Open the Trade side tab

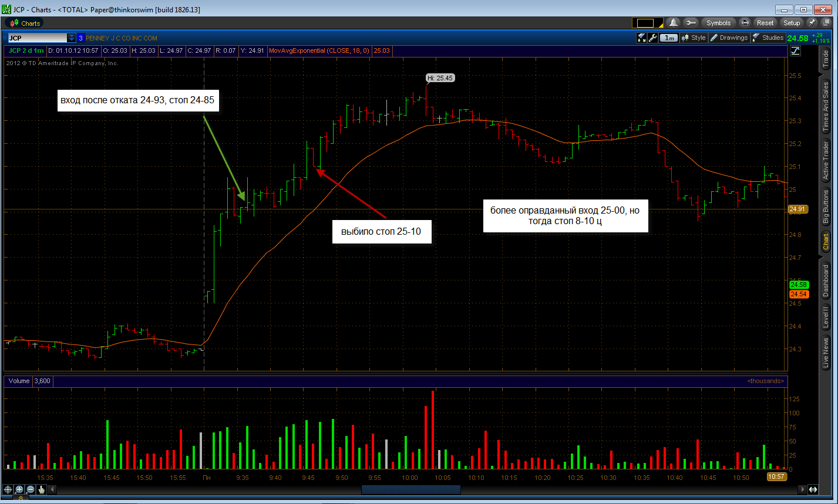pos(826,59)
